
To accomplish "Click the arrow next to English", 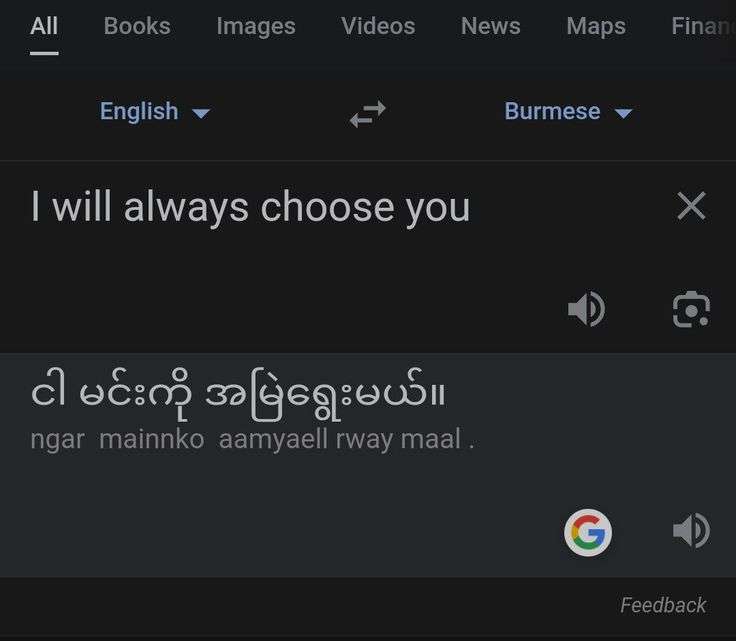I will pos(201,114).
